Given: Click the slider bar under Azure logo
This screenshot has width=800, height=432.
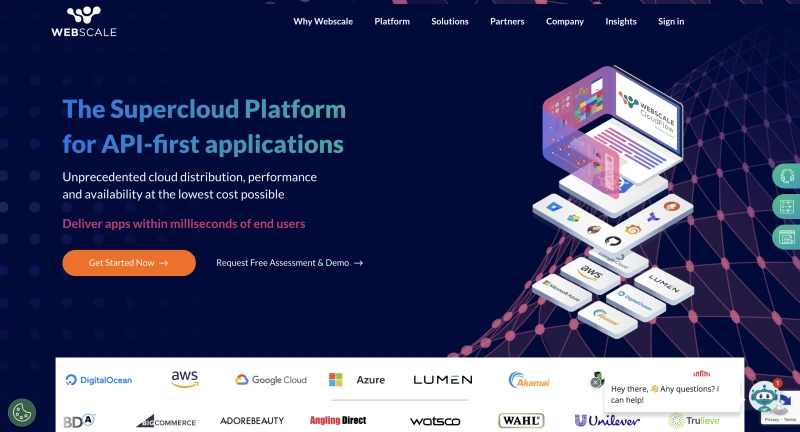Looking at the screenshot, I should coord(399,400).
